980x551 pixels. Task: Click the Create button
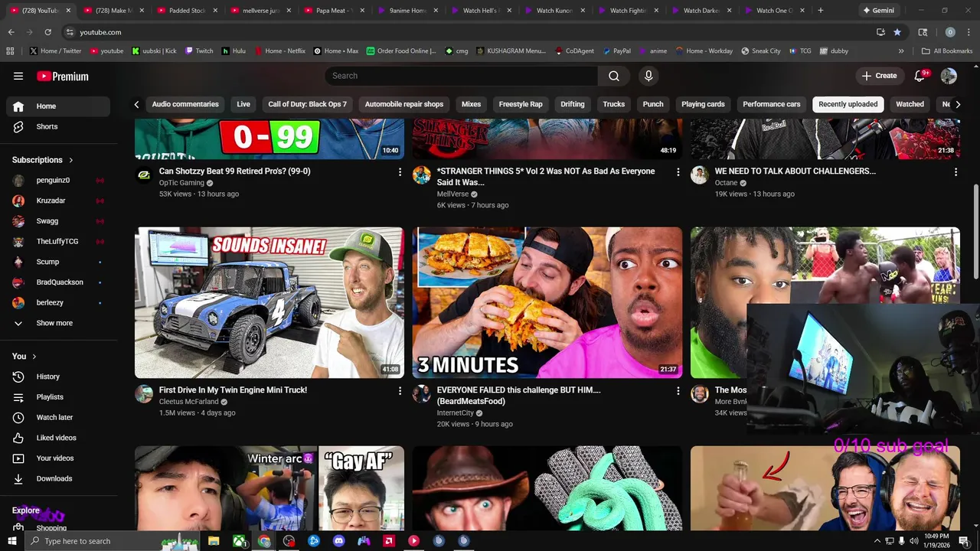(x=879, y=76)
